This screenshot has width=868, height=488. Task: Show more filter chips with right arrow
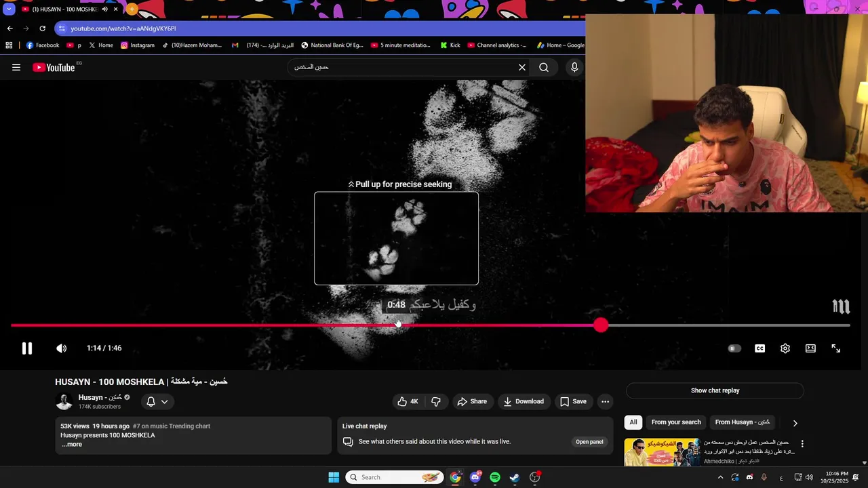coord(795,423)
